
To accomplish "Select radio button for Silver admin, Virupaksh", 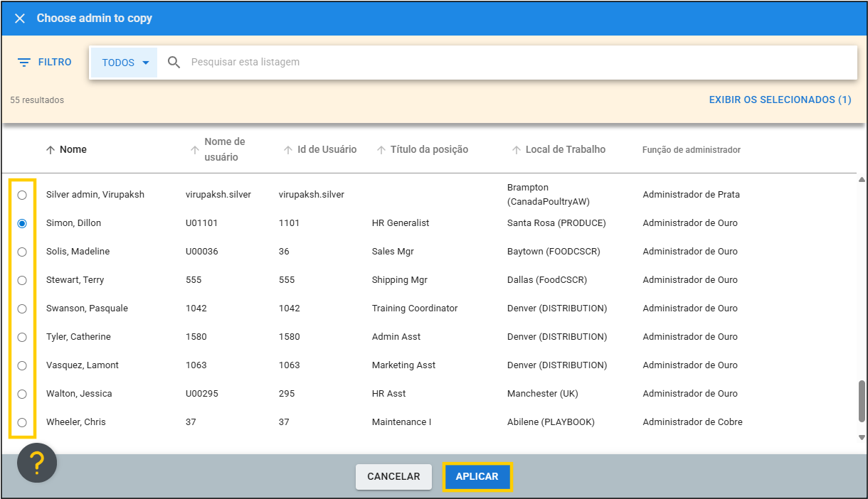I will (x=22, y=195).
